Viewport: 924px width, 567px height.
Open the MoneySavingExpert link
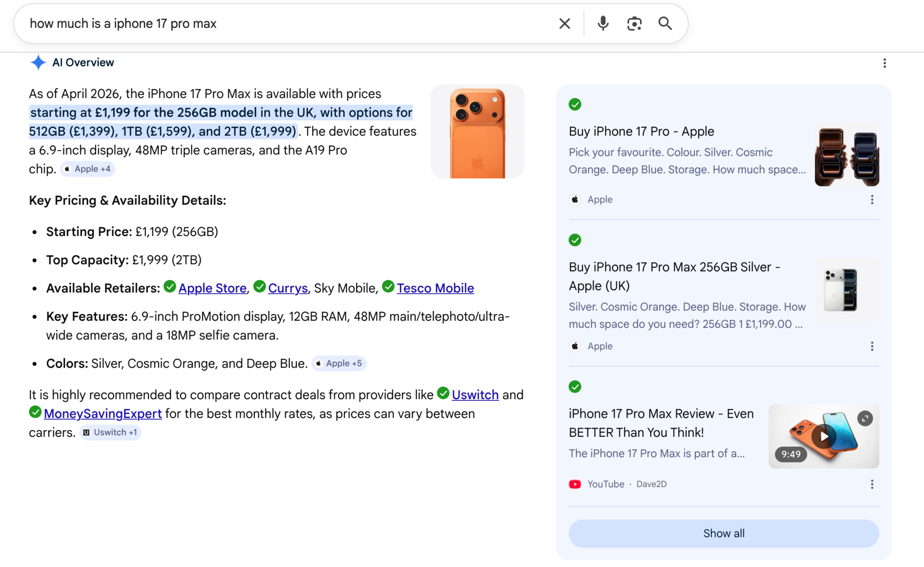pos(103,414)
